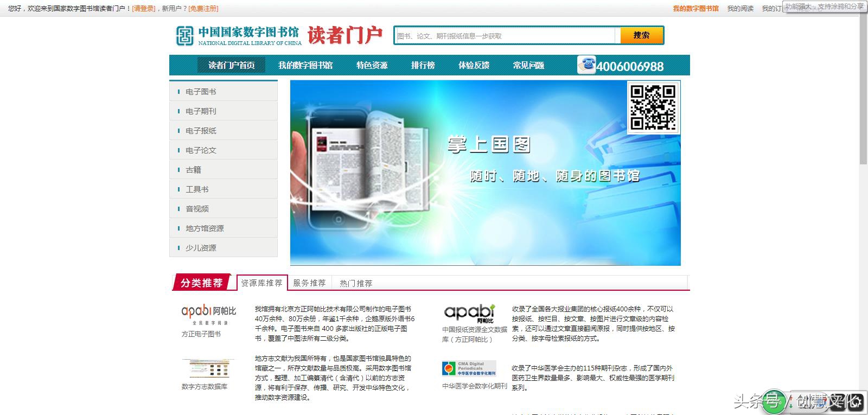
Task: Open 特色资源 navigation item
Action: coord(372,65)
